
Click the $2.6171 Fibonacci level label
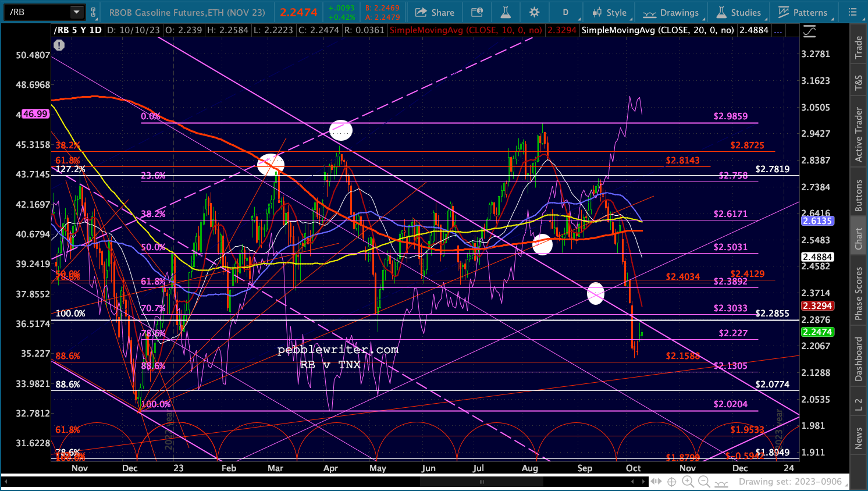pyautogui.click(x=731, y=214)
